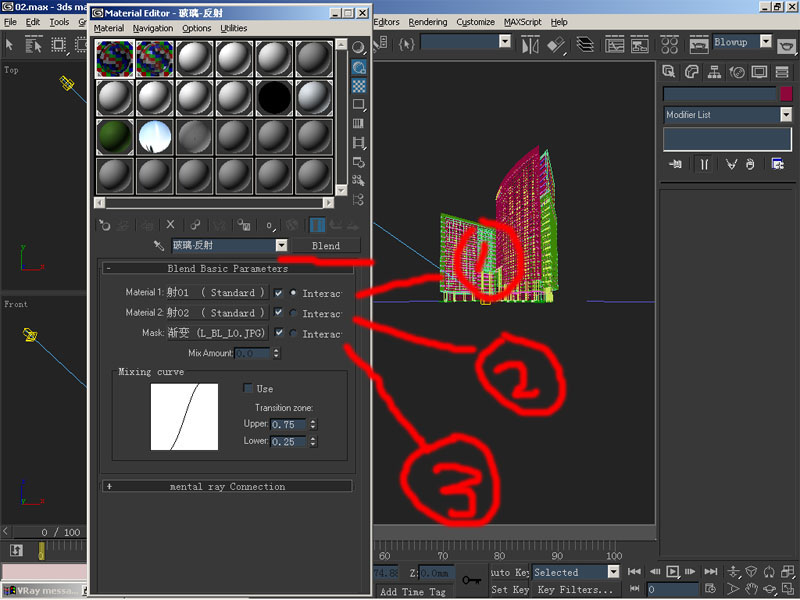Pick material from object with eyedropper
The width and height of the screenshot is (800, 600).
click(x=159, y=246)
